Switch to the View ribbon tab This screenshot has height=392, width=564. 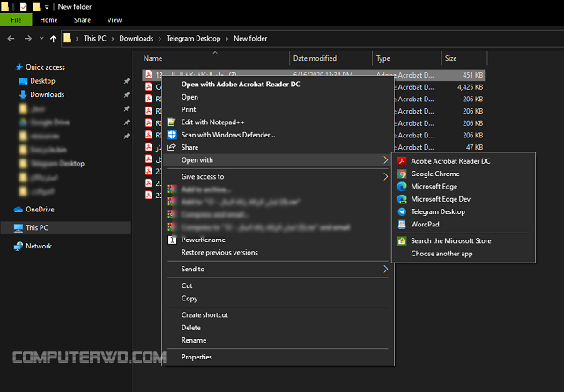click(115, 20)
